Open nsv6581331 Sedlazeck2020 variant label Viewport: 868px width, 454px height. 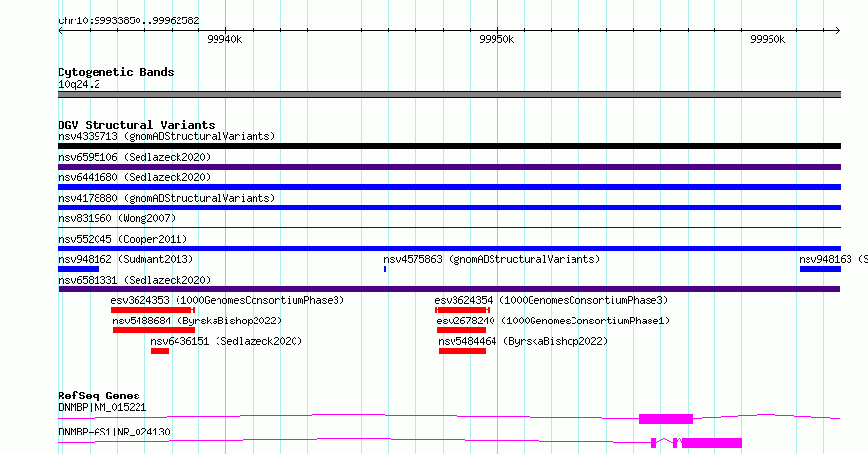(x=135, y=280)
